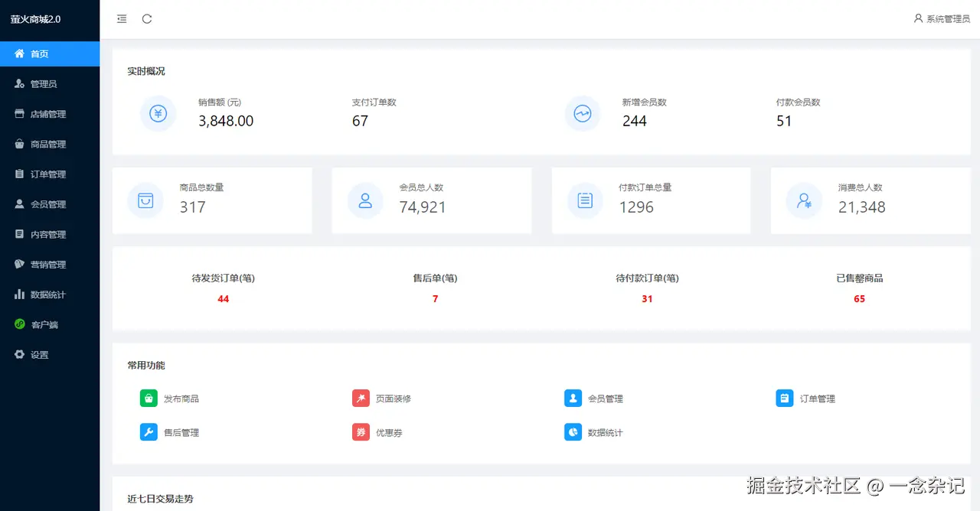Click the 商品管理 basket icon
The height and width of the screenshot is (511, 980).
tap(20, 144)
